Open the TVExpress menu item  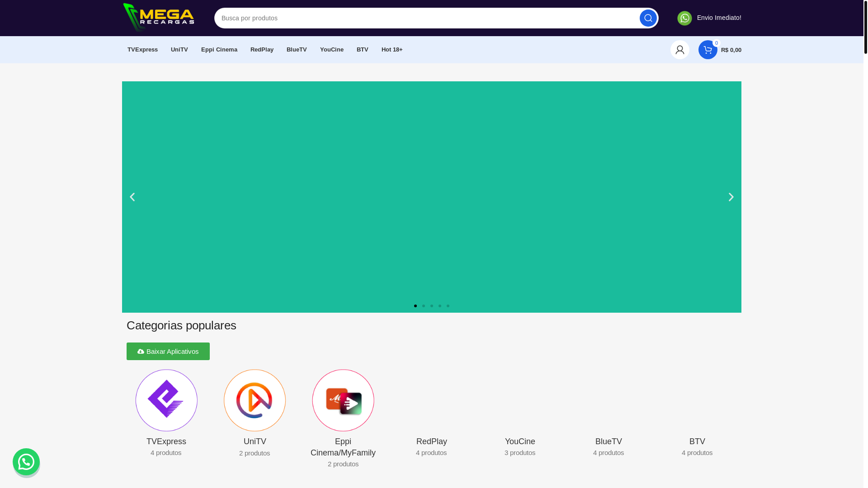[142, 50]
